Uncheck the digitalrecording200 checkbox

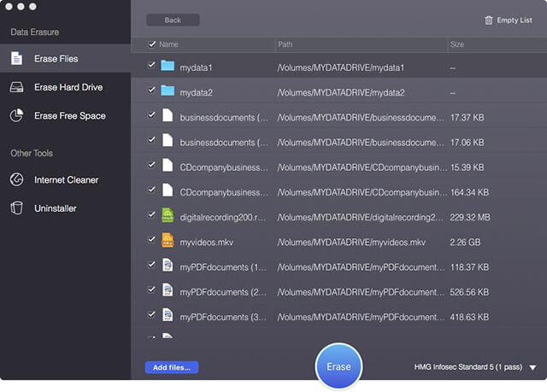point(151,214)
